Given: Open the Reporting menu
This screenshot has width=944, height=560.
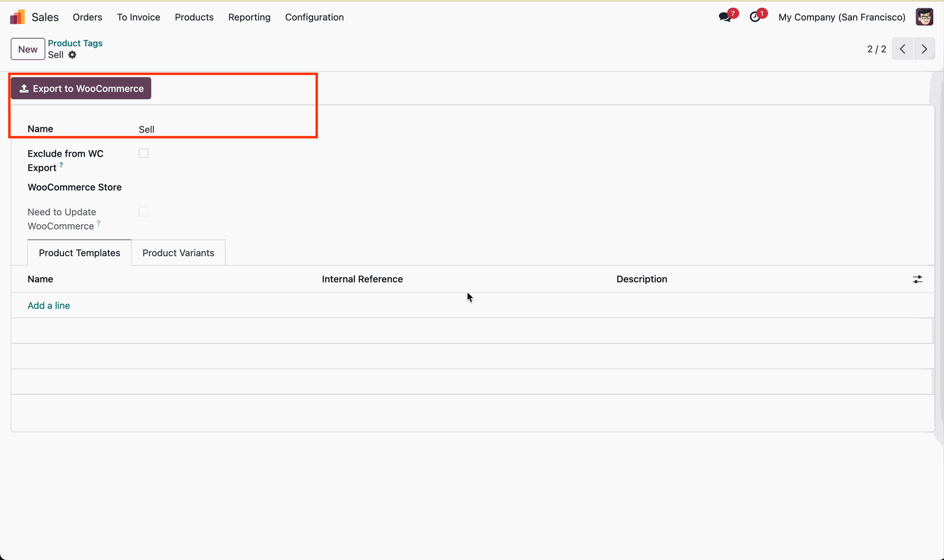Looking at the screenshot, I should coord(249,17).
